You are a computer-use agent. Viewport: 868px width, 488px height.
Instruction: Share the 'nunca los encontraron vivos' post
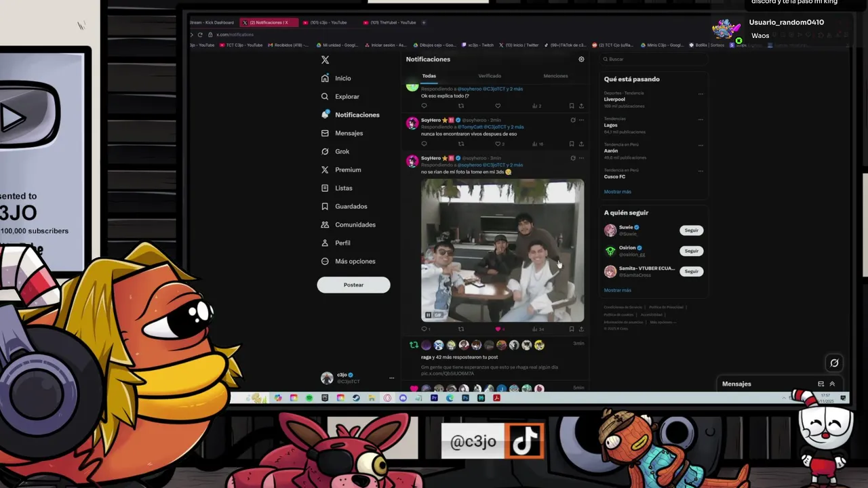click(581, 144)
